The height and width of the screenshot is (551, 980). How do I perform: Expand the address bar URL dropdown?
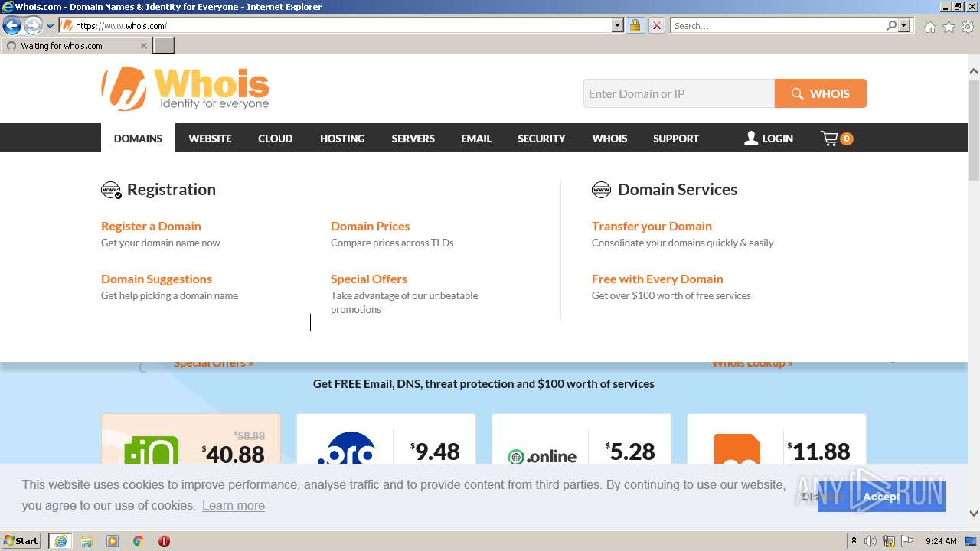click(x=618, y=25)
